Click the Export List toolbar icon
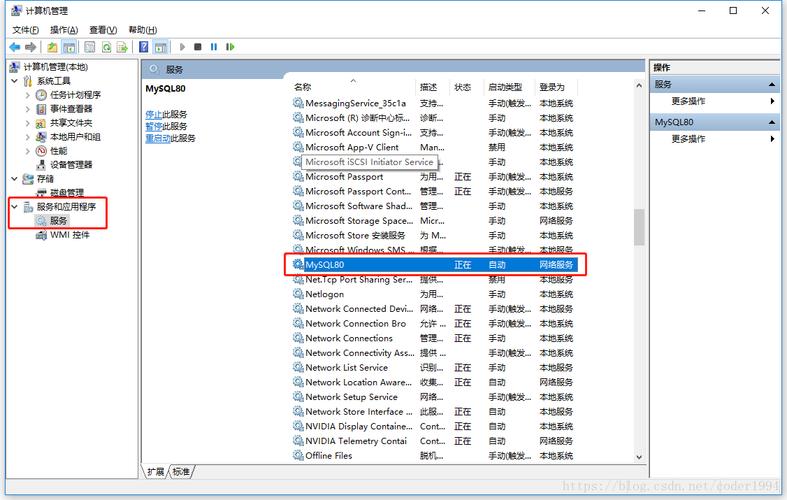Viewport: 787px width, 500px height. click(x=122, y=47)
